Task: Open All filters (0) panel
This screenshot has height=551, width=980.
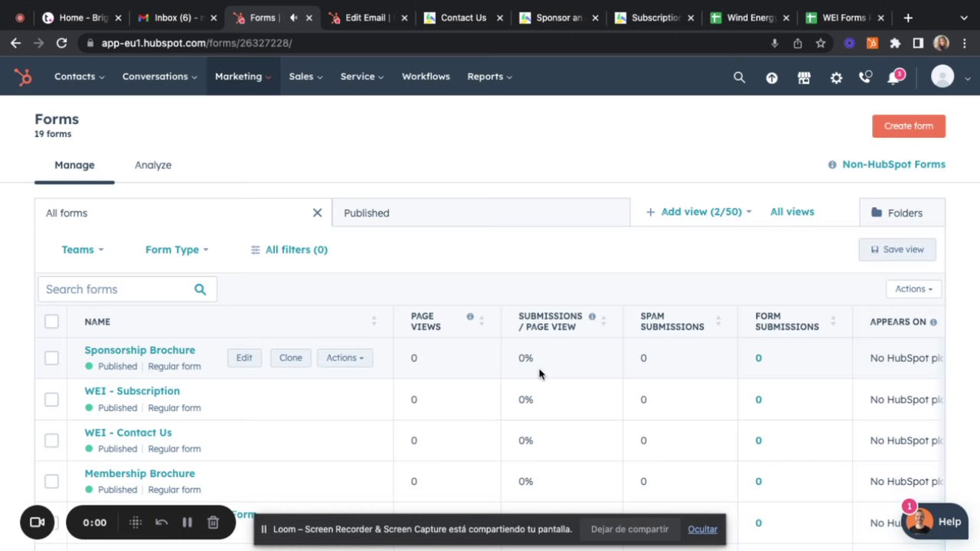Action: (x=289, y=249)
